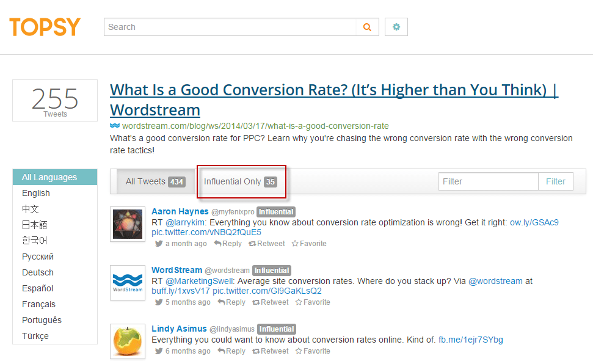
Task: Open WordStream profile name
Action: (177, 270)
